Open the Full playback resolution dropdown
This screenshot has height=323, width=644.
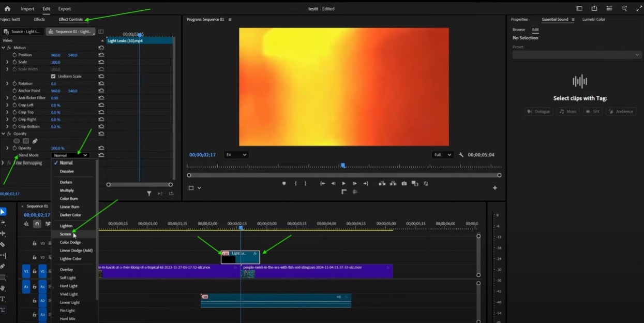tap(443, 155)
